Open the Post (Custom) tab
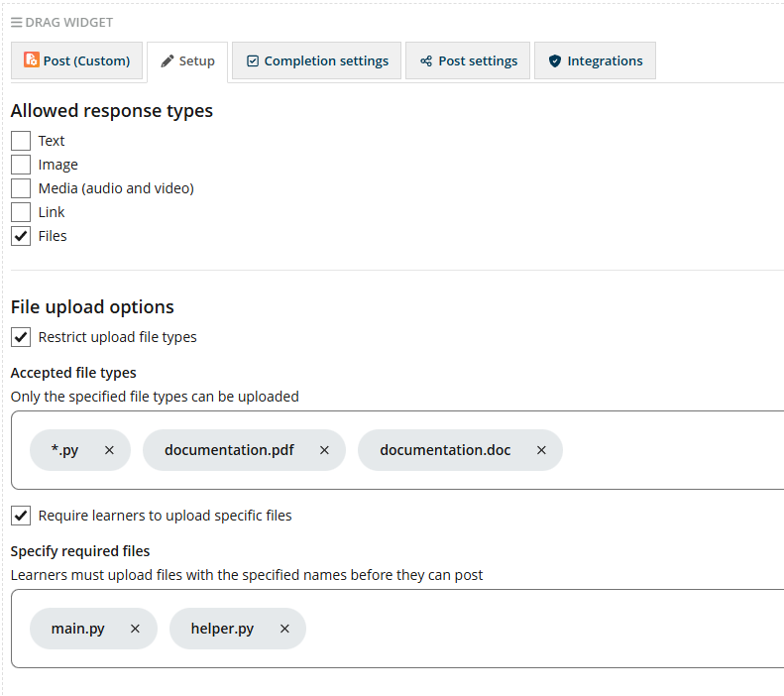Screen dimensions: 784x696 click(x=77, y=60)
